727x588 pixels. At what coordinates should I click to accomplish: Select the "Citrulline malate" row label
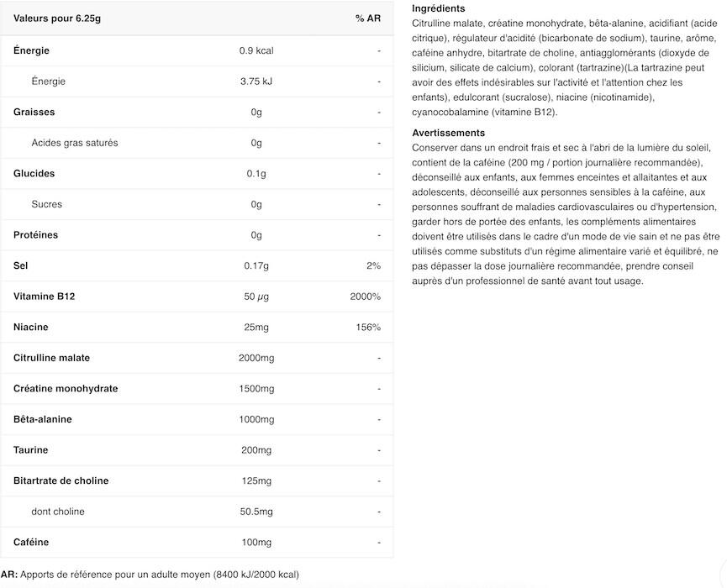click(52, 358)
